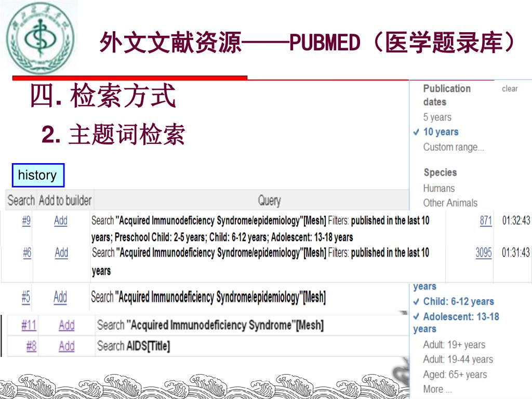This screenshot has width=532, height=399.
Task: Open search #9 link
Action: pos(26,221)
